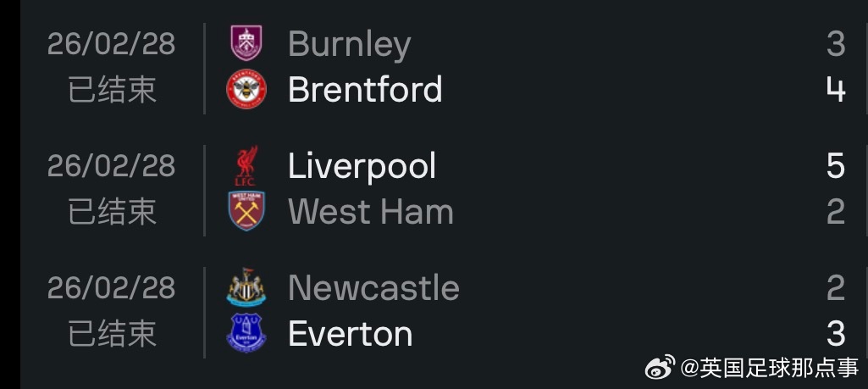
Task: Click Everton's score of 3
Action: 836,334
